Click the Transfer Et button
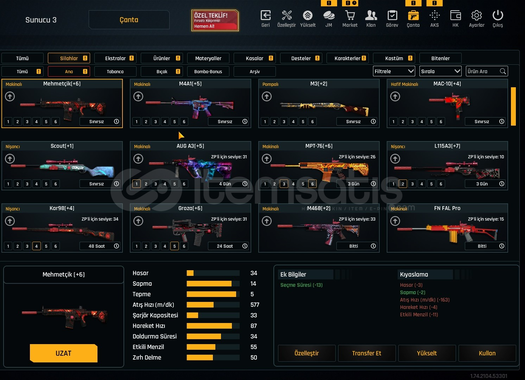The image size is (525, 380). click(x=367, y=353)
